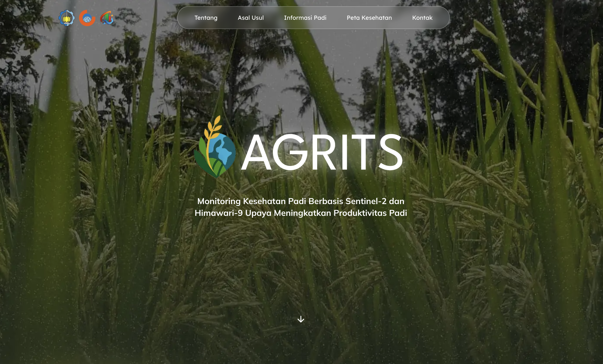Click the colorful arrow bar-chart logo
The width and height of the screenshot is (603, 364).
click(x=107, y=18)
